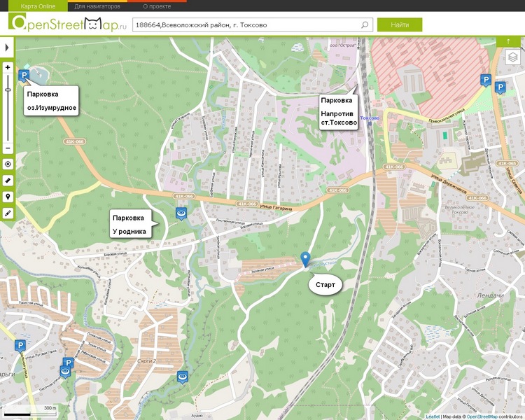This screenshot has width=525, height=420.
Task: Click the zoom in plus button
Action: [x=8, y=67]
